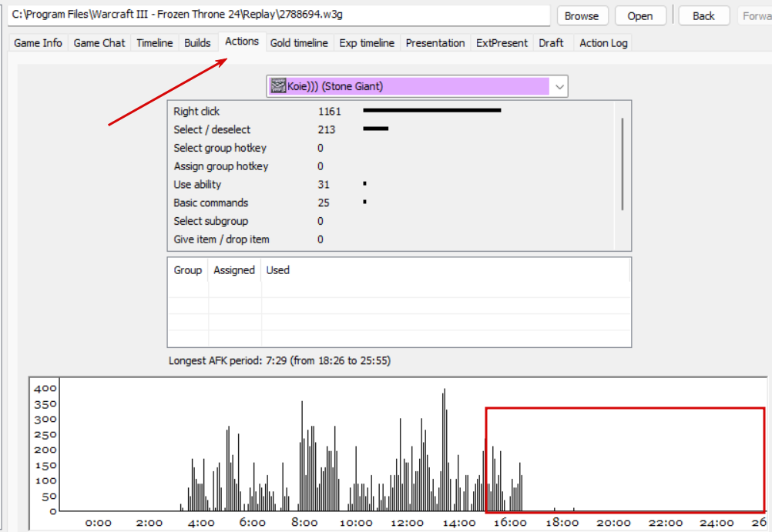The width and height of the screenshot is (772, 532).
Task: Open the Gold timeline tab
Action: pyautogui.click(x=299, y=43)
